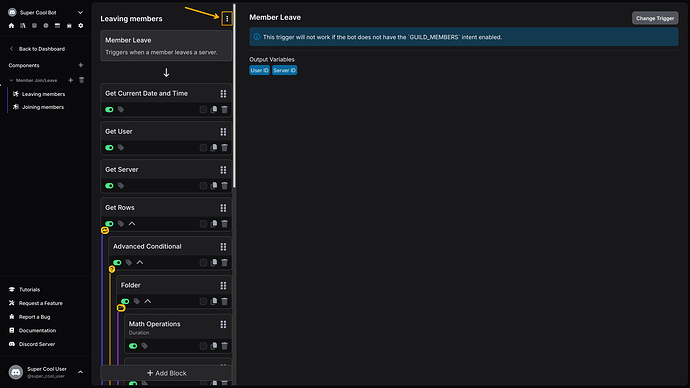
Task: Duplicate the Get User block
Action: coord(214,148)
